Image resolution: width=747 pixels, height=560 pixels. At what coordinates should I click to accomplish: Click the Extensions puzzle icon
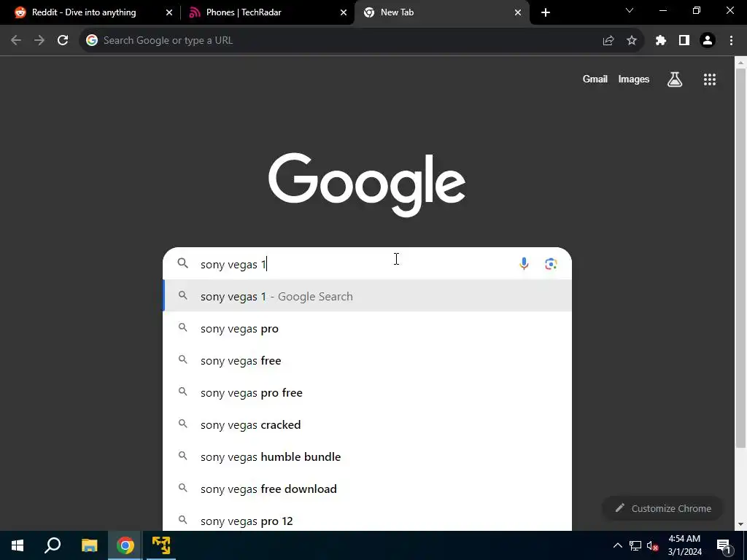tap(661, 41)
